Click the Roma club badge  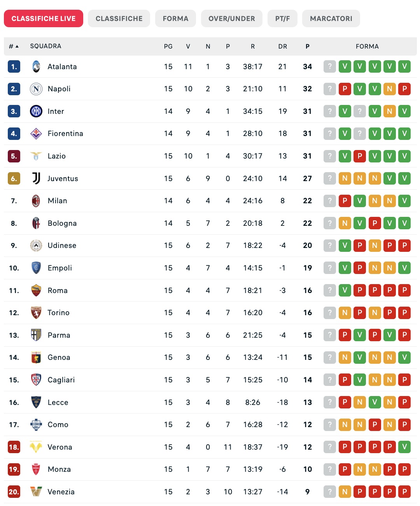tap(36, 290)
